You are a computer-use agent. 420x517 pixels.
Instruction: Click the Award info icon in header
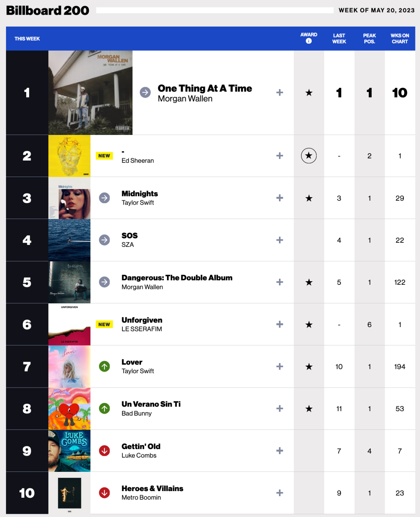tap(309, 41)
